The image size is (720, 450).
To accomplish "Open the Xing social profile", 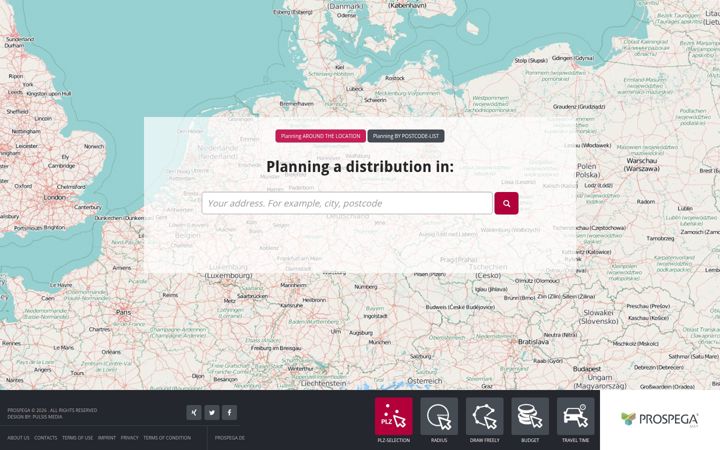I will pyautogui.click(x=194, y=412).
